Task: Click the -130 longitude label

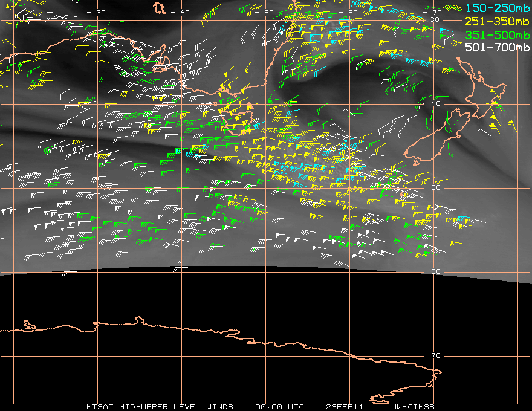Action: (96, 13)
